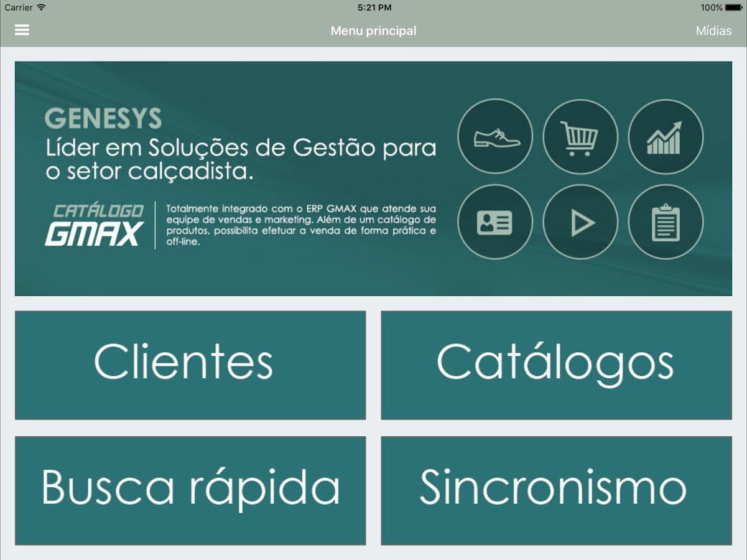This screenshot has width=747, height=560.
Task: Start Sincronismo
Action: click(x=556, y=490)
